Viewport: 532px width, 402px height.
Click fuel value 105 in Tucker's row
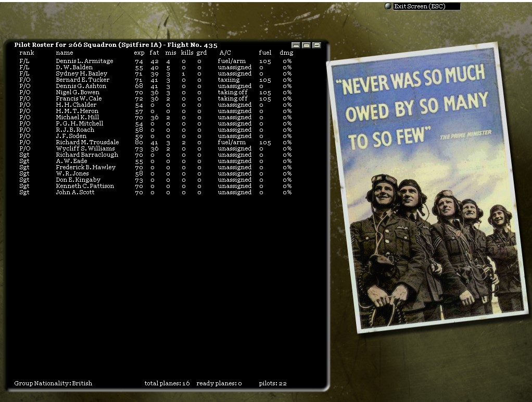point(265,80)
